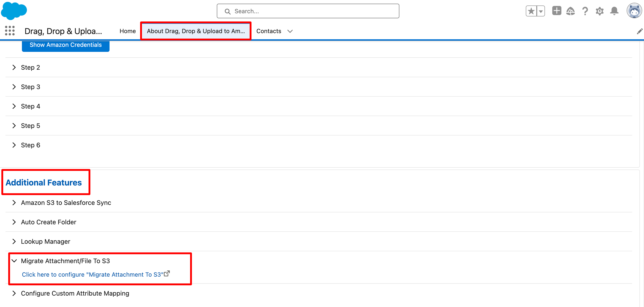
Task: Expand the Step 5 section
Action: click(x=14, y=126)
